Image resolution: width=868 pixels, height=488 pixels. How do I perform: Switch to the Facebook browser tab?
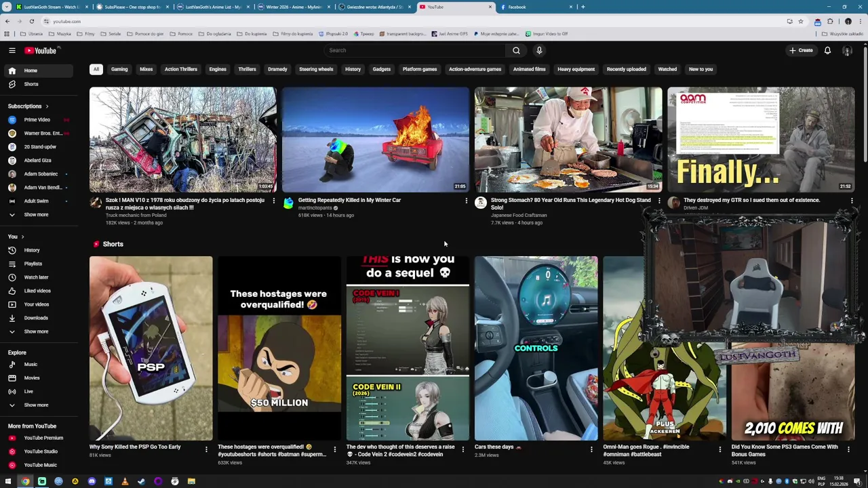pyautogui.click(x=536, y=7)
